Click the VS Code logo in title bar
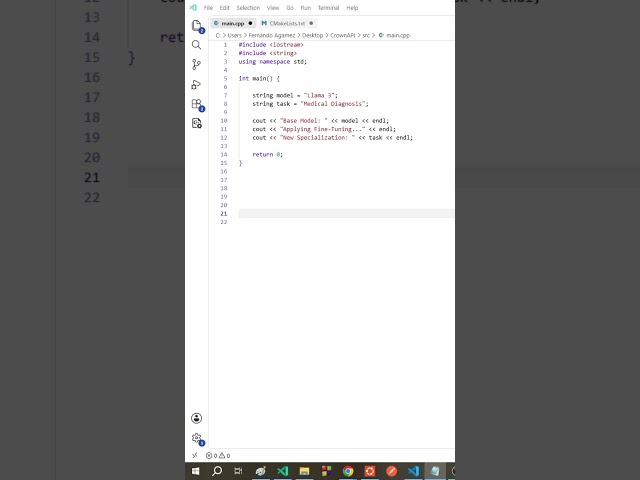The image size is (640, 480). click(x=193, y=8)
